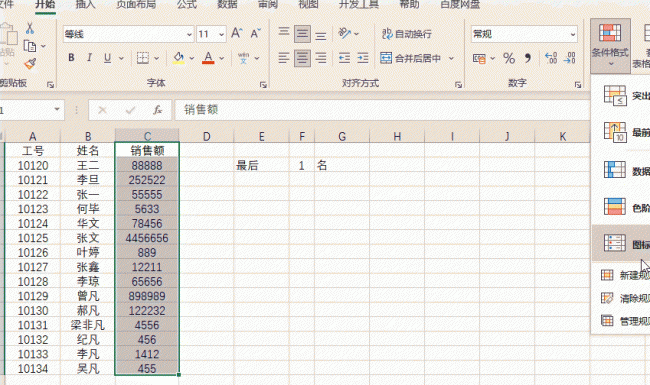Click in the formula bar showing 销售额
This screenshot has height=385, width=650.
[381, 110]
